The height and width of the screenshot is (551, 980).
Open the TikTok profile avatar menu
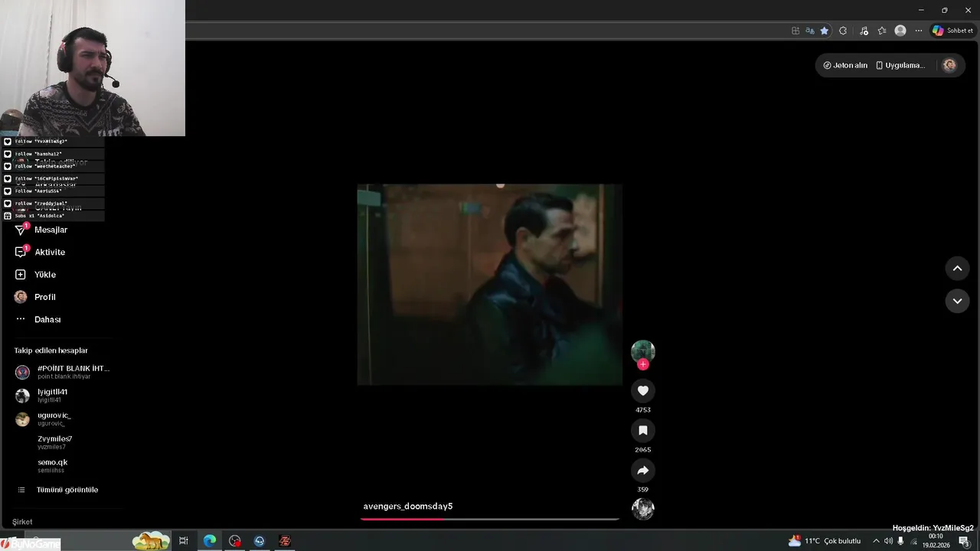[949, 65]
